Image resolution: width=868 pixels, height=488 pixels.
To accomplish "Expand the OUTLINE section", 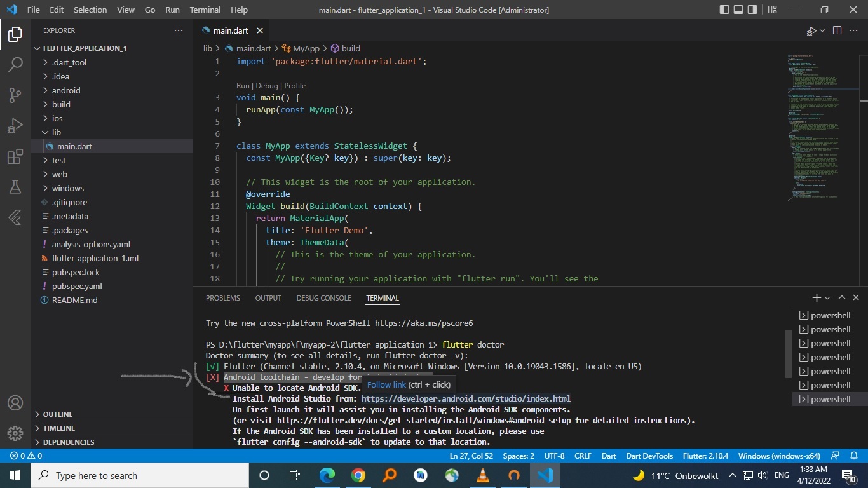I will click(112, 414).
